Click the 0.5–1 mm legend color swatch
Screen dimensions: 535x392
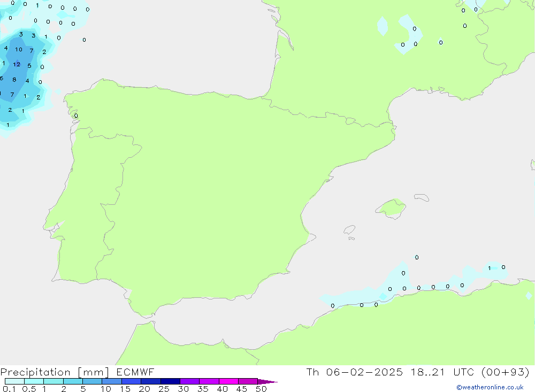point(34,381)
